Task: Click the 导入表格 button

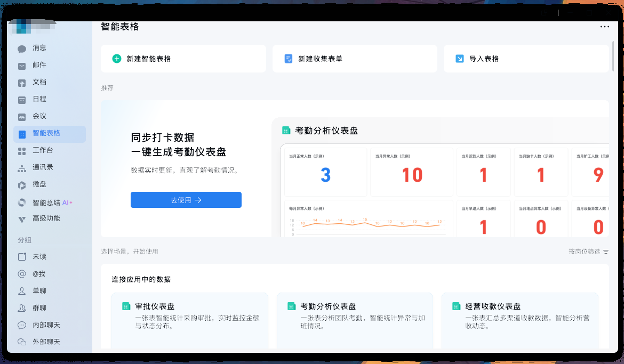Action: [526, 59]
